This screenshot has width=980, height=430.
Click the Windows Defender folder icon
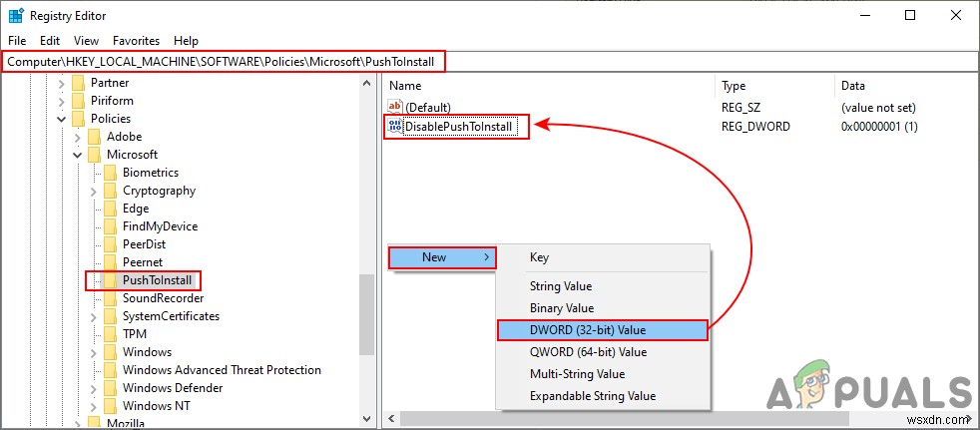(x=110, y=388)
